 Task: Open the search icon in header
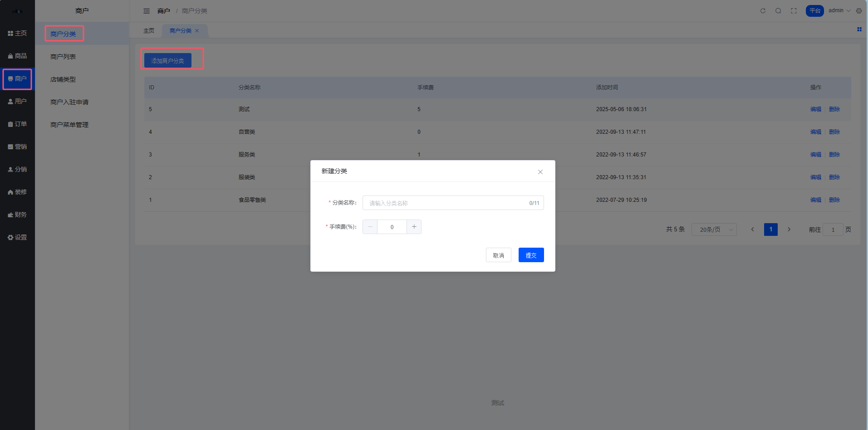click(778, 11)
